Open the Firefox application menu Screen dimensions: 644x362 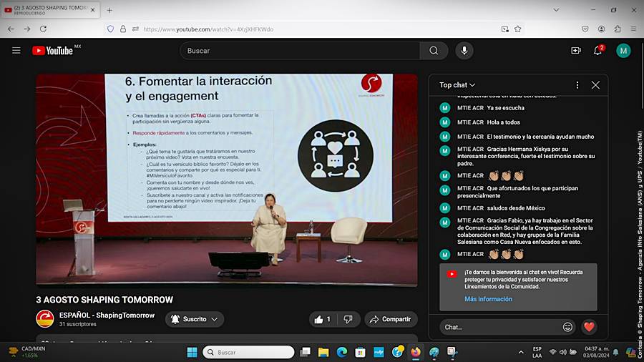point(633,29)
